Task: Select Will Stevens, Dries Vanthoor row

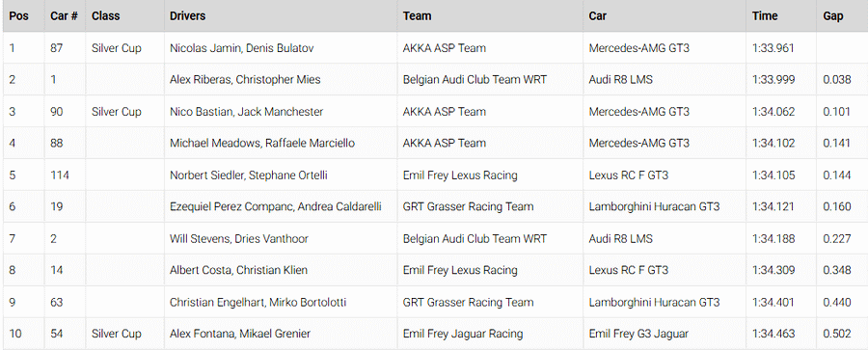Action: click(436, 239)
